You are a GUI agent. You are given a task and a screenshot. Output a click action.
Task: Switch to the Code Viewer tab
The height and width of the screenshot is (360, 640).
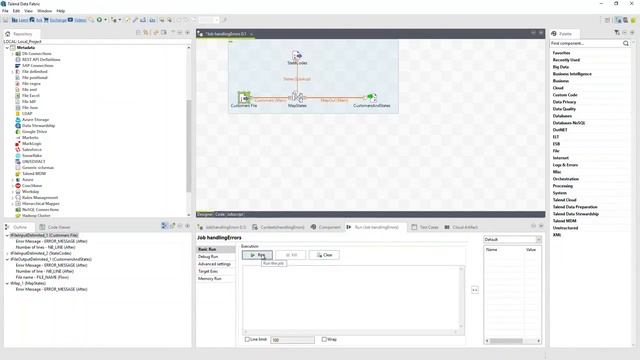point(55,227)
